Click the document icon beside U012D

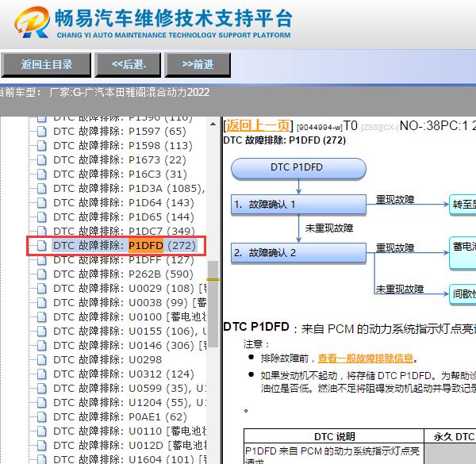click(x=41, y=445)
